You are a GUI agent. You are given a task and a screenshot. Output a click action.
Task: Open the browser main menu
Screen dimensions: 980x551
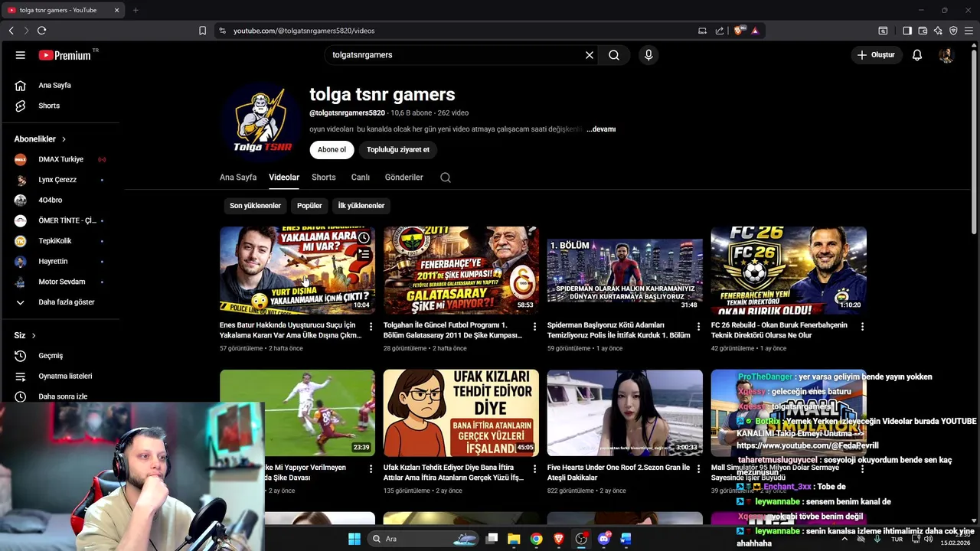pos(969,31)
